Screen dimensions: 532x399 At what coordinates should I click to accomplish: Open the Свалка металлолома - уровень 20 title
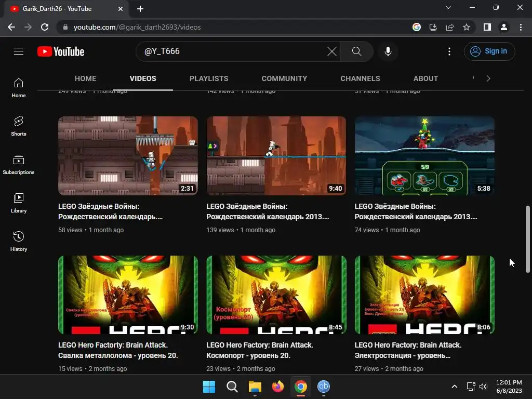click(118, 350)
